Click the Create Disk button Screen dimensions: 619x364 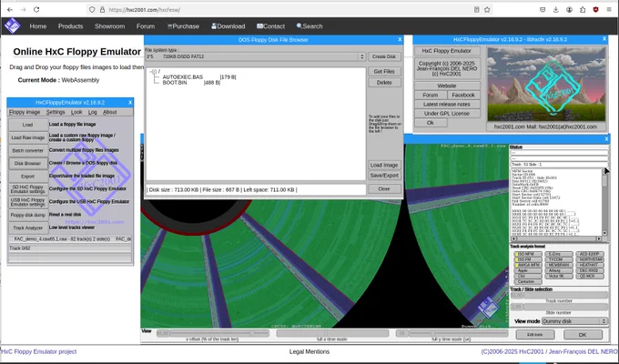[384, 56]
